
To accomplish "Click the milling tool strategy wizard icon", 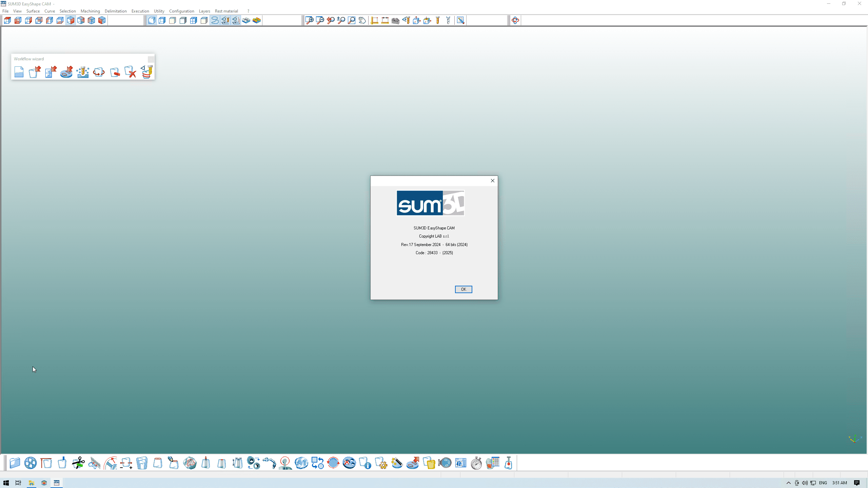I will (83, 72).
